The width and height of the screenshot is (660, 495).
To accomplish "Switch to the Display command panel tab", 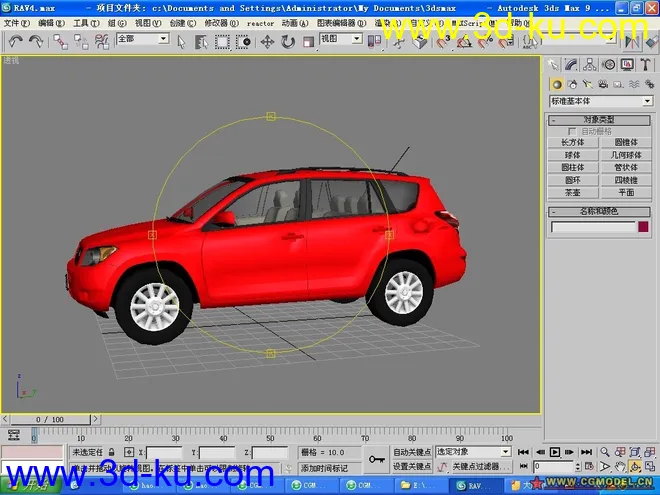I will [x=627, y=65].
